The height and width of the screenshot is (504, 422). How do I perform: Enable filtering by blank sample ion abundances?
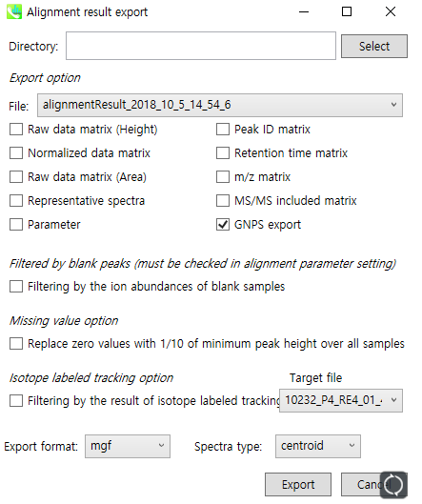(x=16, y=287)
